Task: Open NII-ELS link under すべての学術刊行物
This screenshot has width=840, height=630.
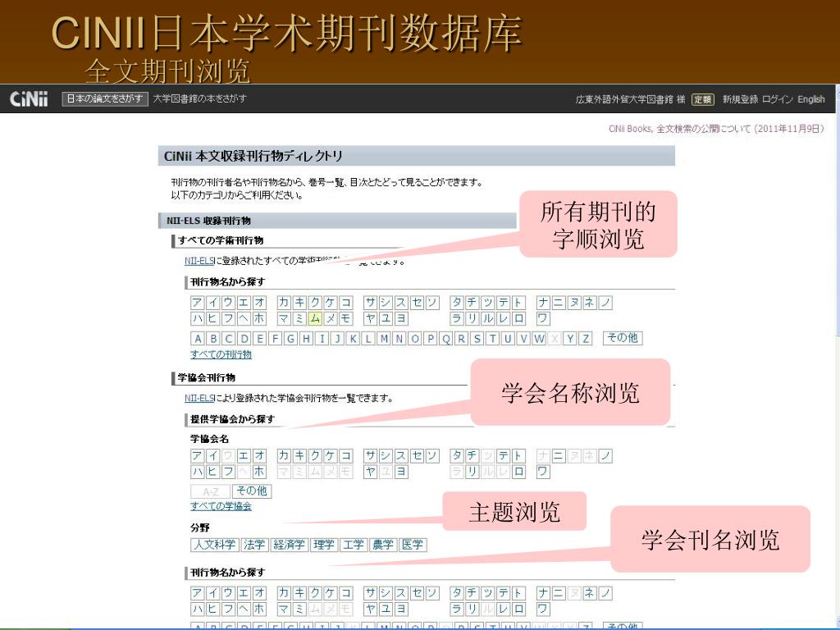Action: [199, 261]
